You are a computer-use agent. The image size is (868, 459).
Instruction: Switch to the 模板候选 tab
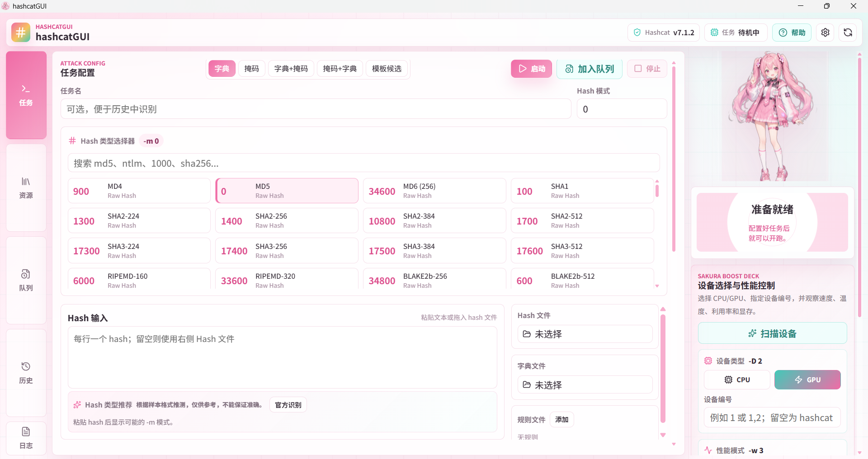click(x=387, y=69)
